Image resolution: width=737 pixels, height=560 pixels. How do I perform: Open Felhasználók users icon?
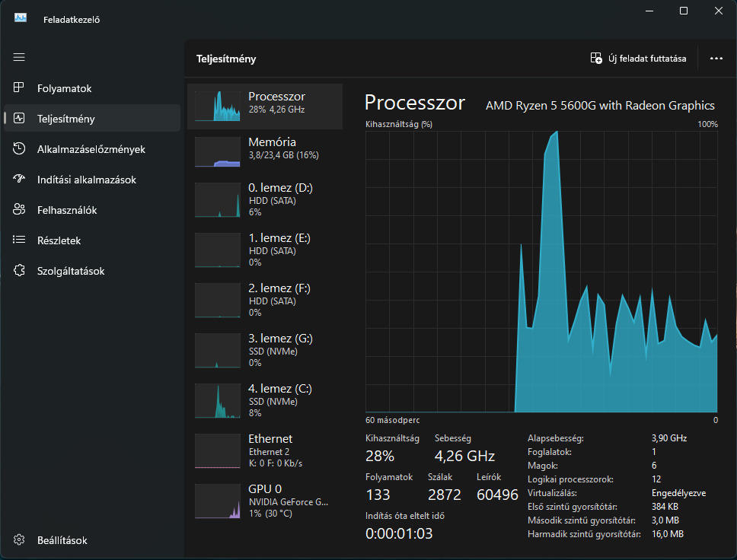pyautogui.click(x=19, y=209)
